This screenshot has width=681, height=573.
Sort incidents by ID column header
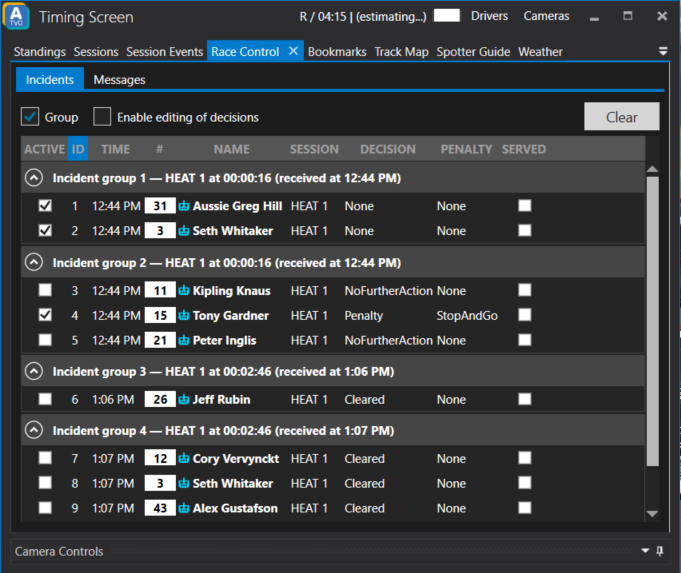tap(78, 149)
